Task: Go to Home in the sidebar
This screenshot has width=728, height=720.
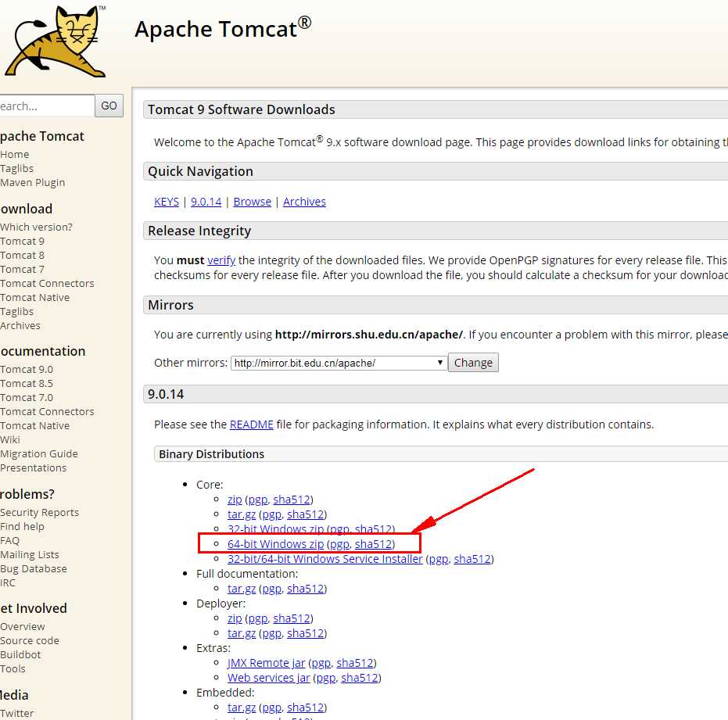Action: point(14,155)
